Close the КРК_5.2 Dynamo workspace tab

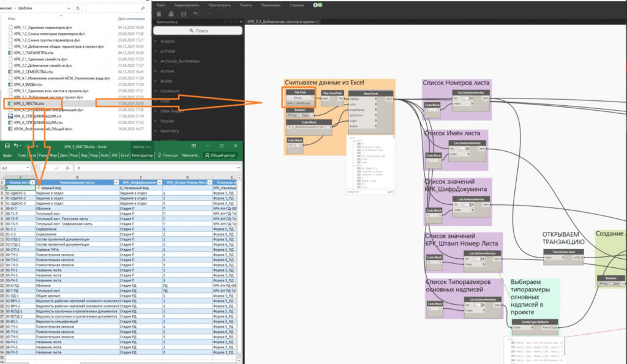click(x=318, y=21)
